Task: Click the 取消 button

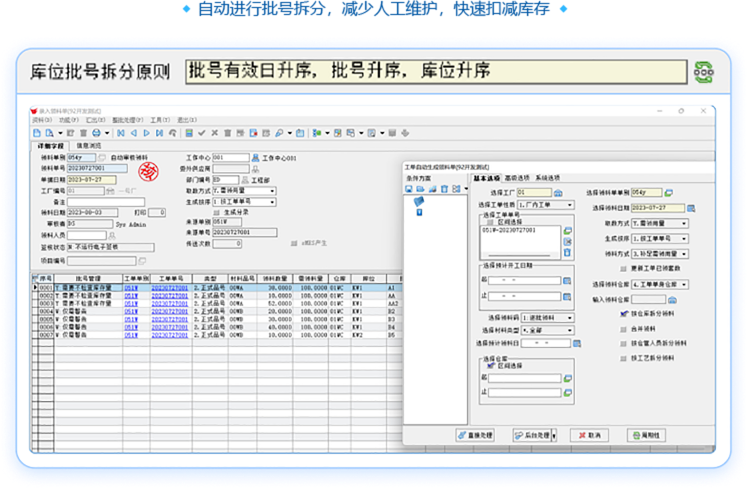Action: pyautogui.click(x=590, y=435)
